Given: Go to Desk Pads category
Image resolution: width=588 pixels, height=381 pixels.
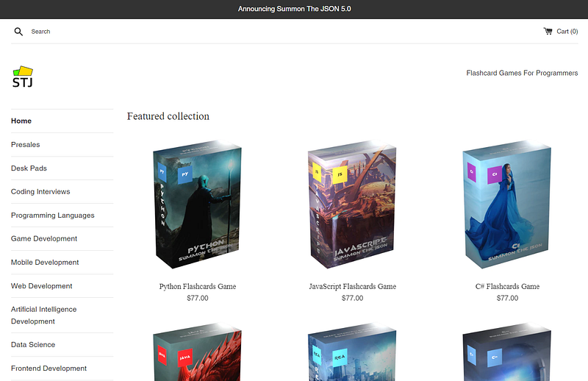Looking at the screenshot, I should 29,168.
